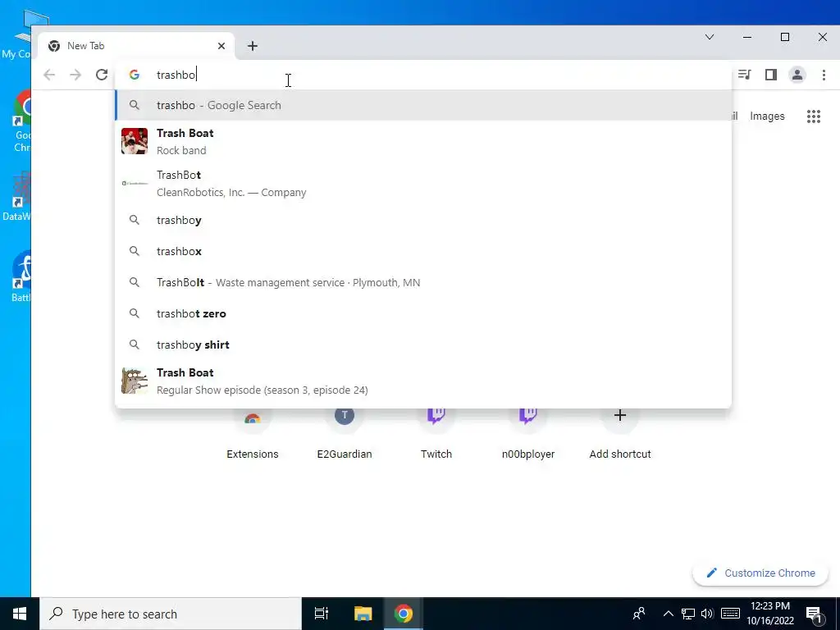
Task: Go back with the left arrow
Action: pos(49,75)
